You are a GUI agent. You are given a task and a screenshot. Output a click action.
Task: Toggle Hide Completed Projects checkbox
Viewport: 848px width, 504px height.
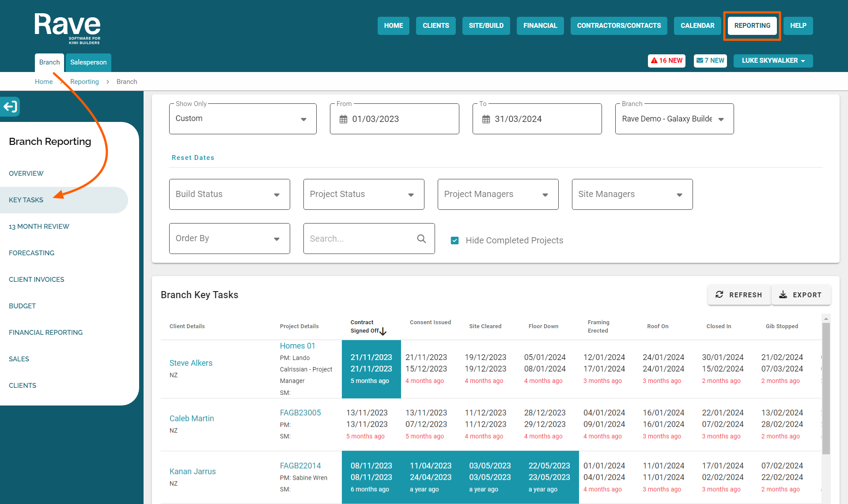pyautogui.click(x=454, y=240)
